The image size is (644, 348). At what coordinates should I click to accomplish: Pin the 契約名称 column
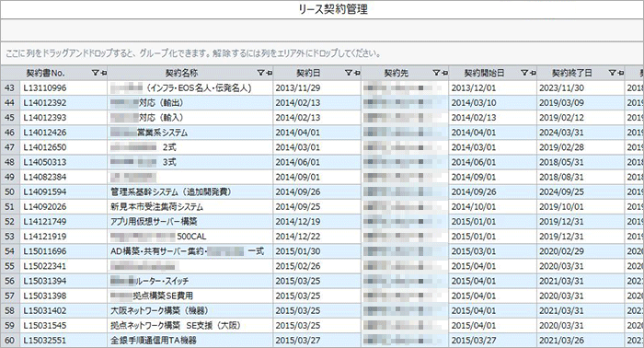(269, 73)
